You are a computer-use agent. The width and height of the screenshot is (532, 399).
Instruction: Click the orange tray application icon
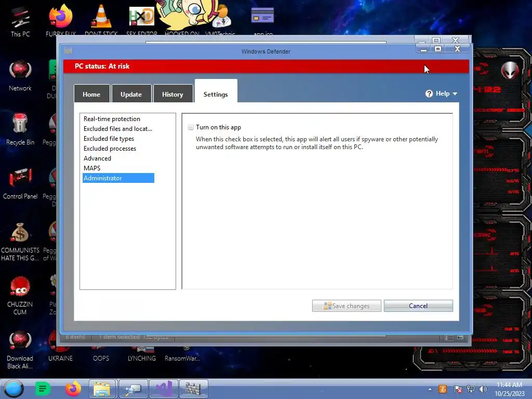pyautogui.click(x=443, y=389)
